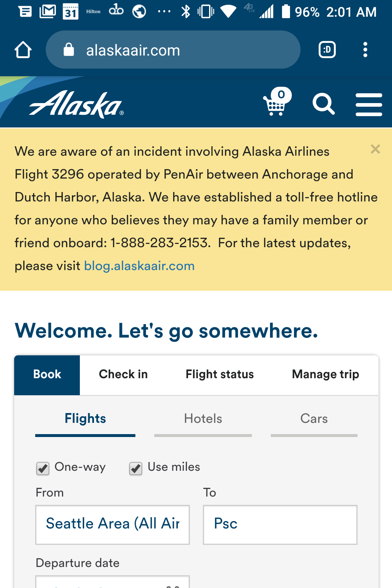Switch to Flight status tab
The image size is (392, 588).
[220, 374]
